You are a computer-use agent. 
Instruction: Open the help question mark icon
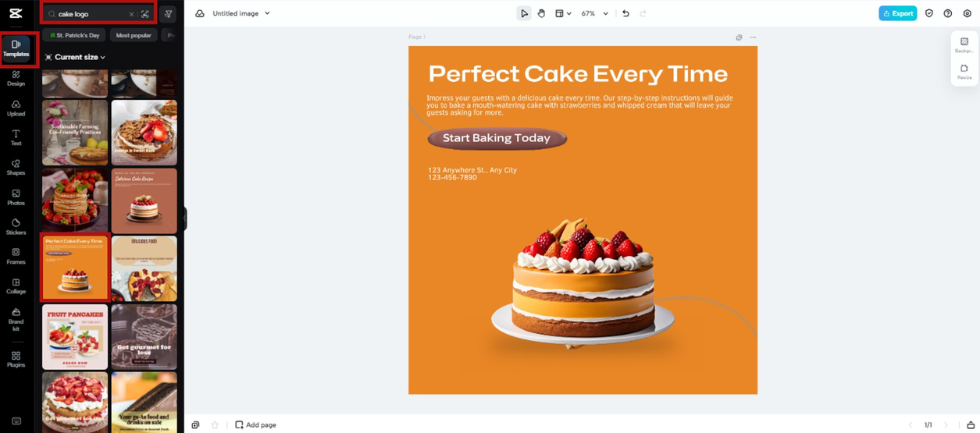coord(948,13)
